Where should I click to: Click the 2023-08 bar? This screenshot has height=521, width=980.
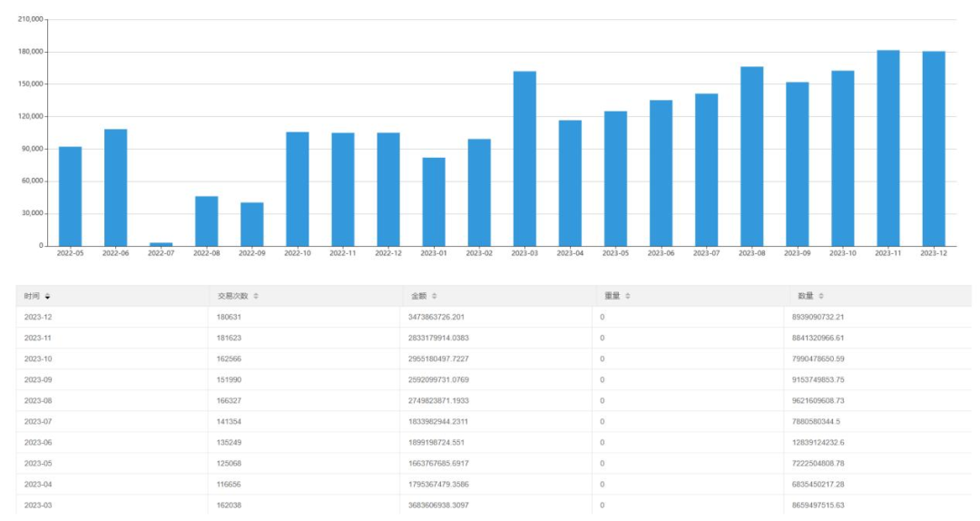pos(752,156)
